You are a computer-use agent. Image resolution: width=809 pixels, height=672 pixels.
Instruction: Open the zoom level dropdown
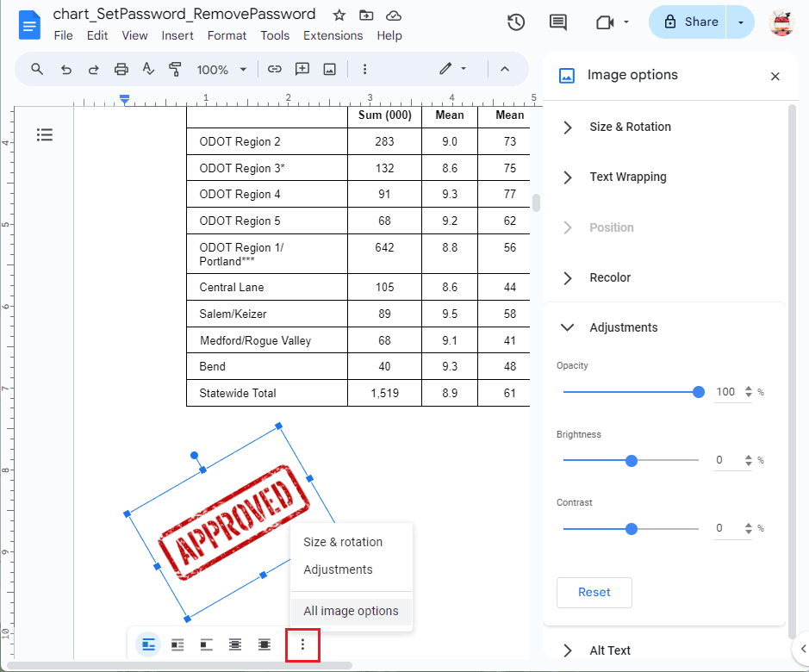pyautogui.click(x=221, y=68)
